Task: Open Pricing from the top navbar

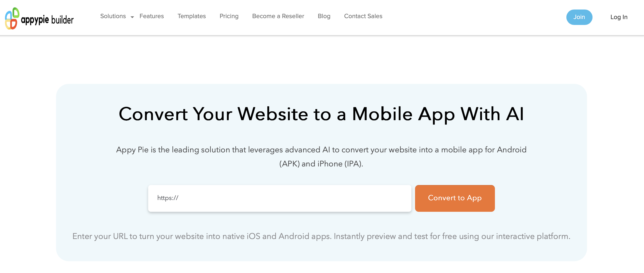Action: coord(229,16)
